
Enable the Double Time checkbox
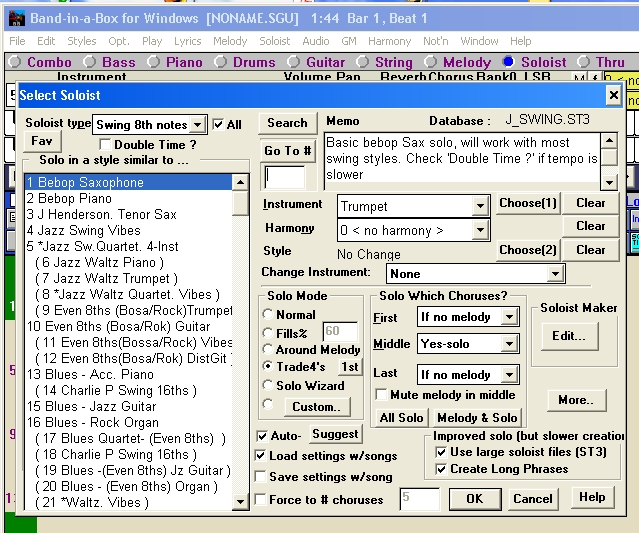pos(105,144)
